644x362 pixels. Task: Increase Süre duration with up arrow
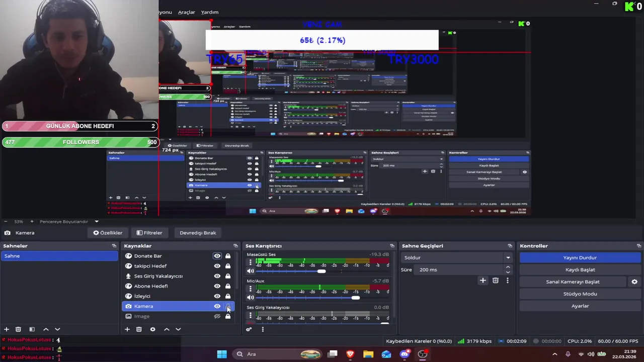[x=508, y=267]
